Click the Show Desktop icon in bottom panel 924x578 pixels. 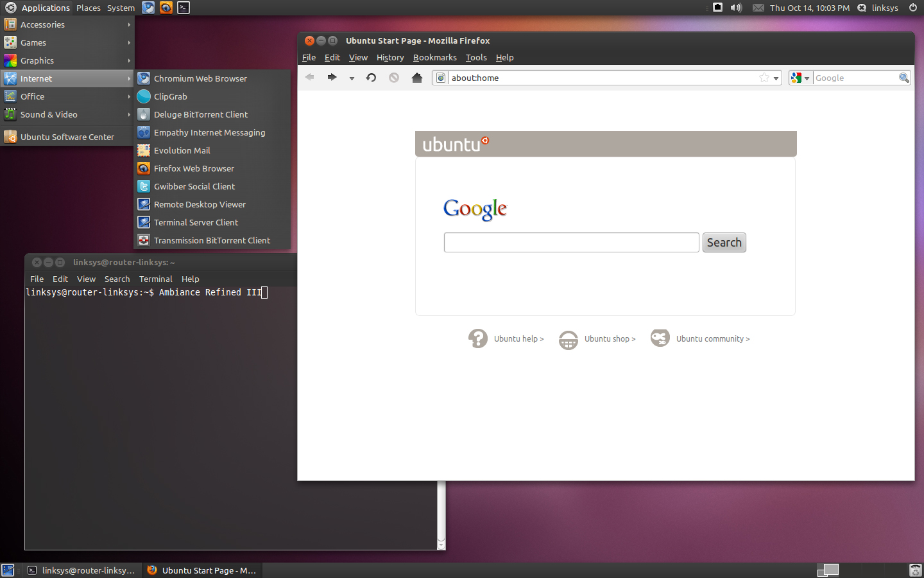point(8,570)
